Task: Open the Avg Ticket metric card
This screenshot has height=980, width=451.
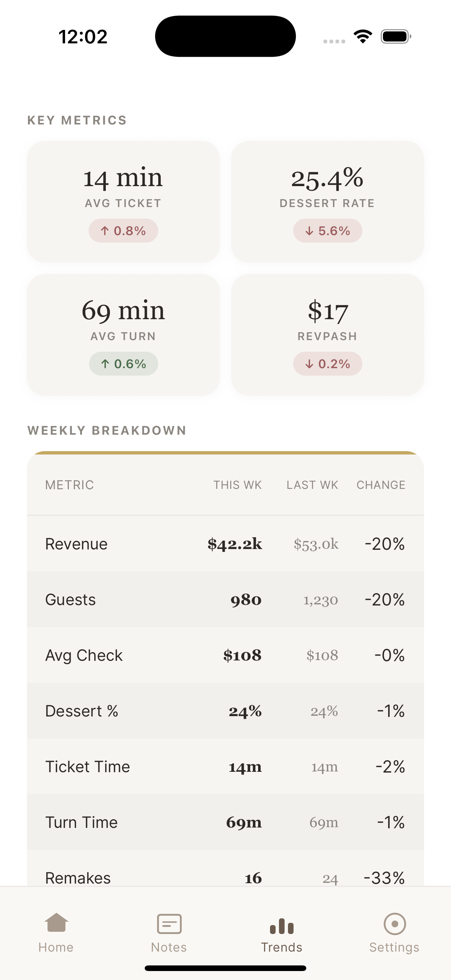Action: click(123, 201)
